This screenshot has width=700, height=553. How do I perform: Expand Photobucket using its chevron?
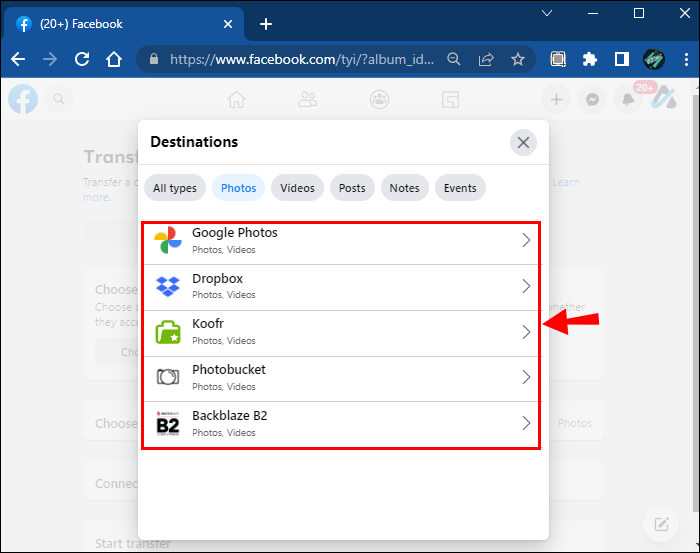526,378
